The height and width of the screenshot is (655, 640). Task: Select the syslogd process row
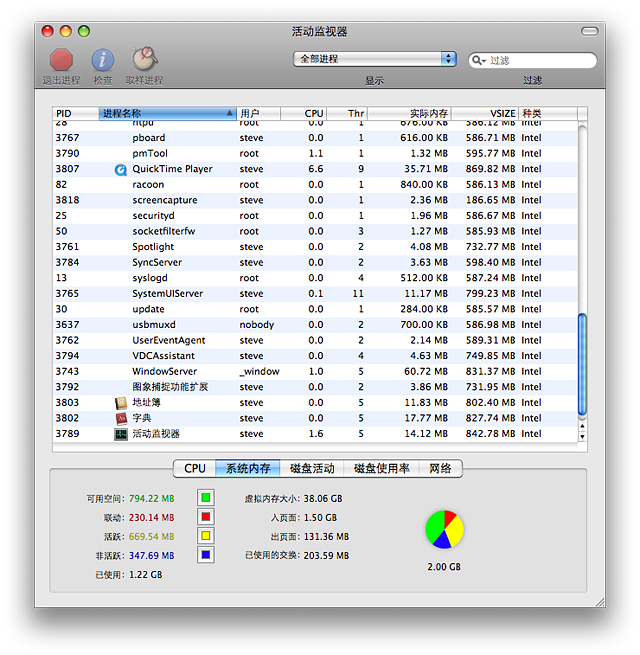pos(315,278)
